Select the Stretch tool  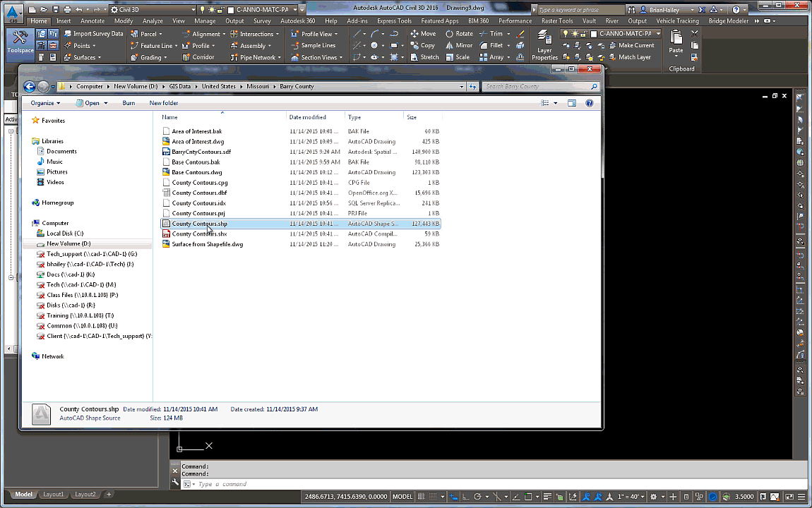pos(424,57)
